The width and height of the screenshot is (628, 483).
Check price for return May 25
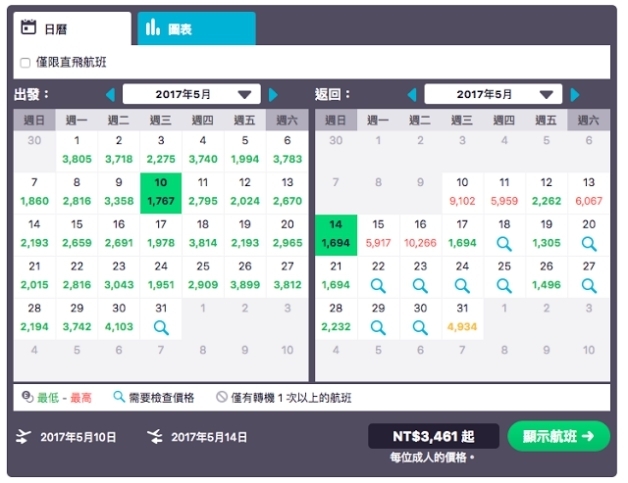pos(504,277)
